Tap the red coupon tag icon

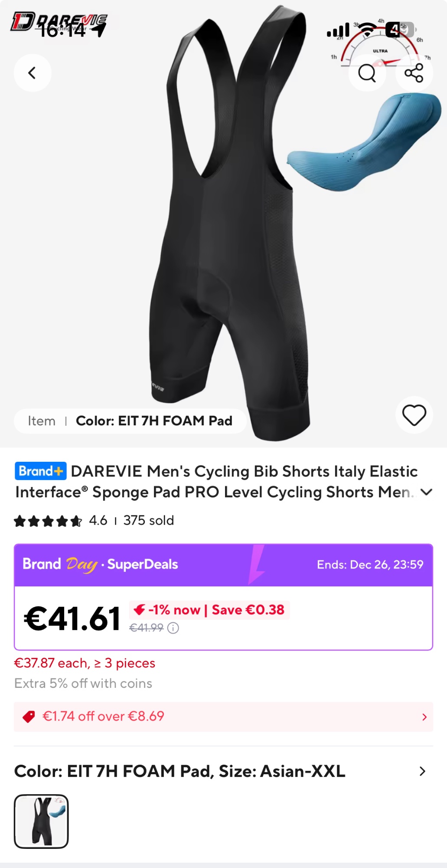point(29,717)
